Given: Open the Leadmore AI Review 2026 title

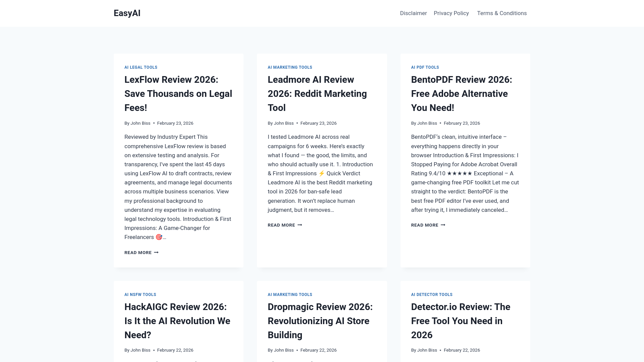Looking at the screenshot, I should coord(317,94).
